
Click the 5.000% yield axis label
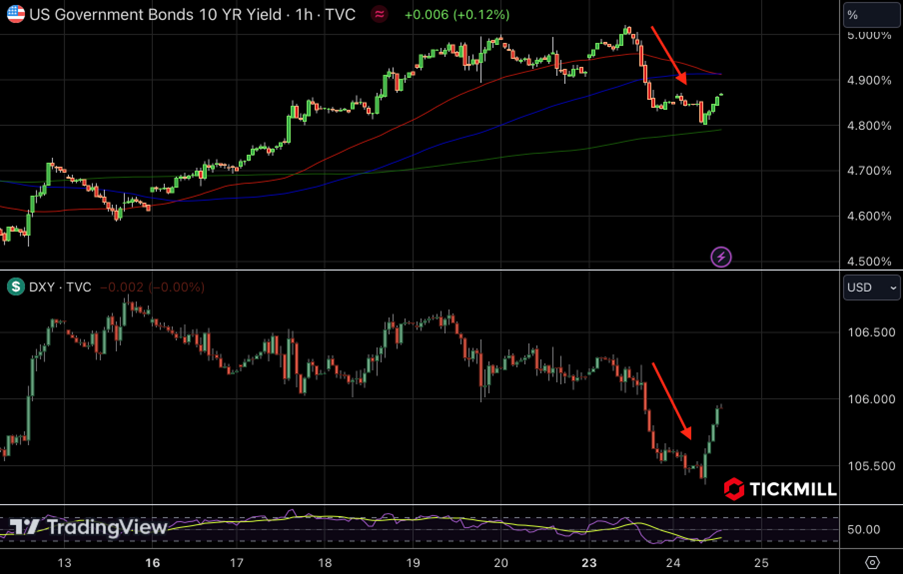(x=869, y=35)
